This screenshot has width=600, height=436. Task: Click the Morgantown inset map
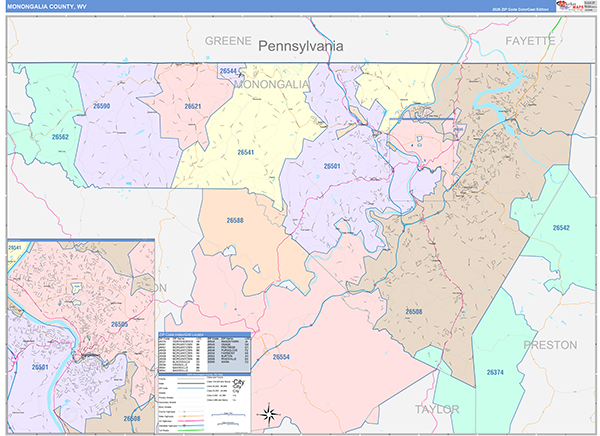(78, 336)
